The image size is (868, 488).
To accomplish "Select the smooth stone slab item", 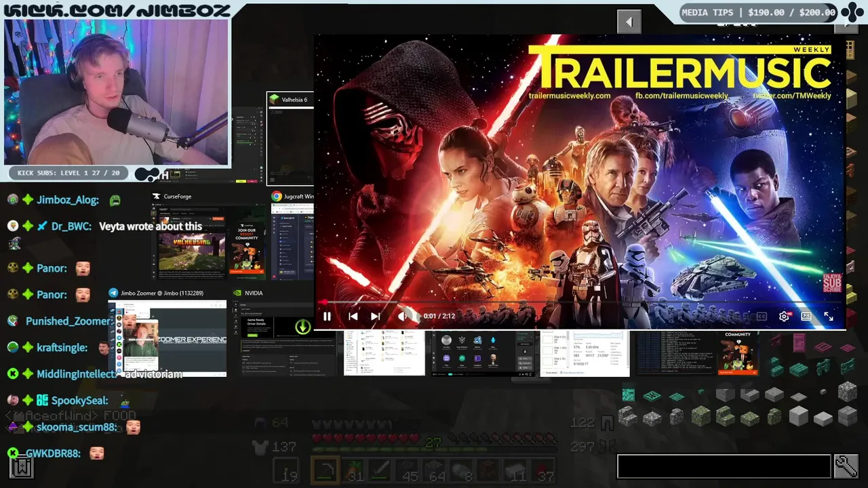I will pos(823,419).
